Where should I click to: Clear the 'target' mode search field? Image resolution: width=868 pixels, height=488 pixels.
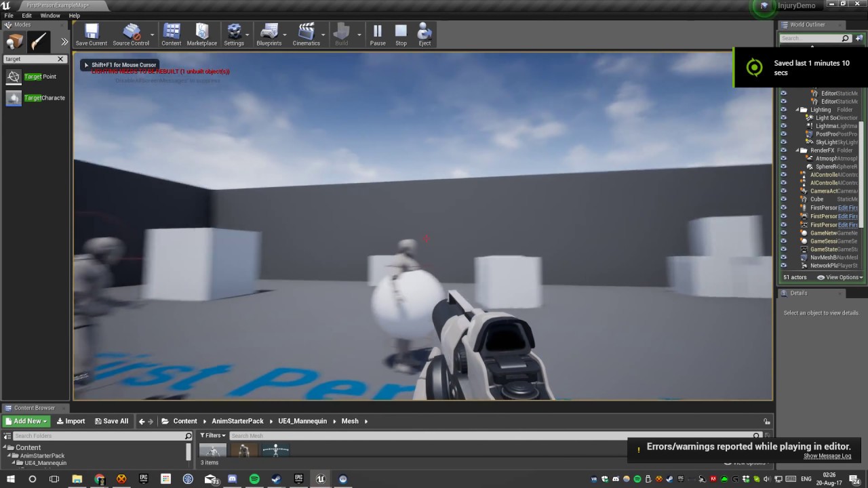[x=60, y=59]
